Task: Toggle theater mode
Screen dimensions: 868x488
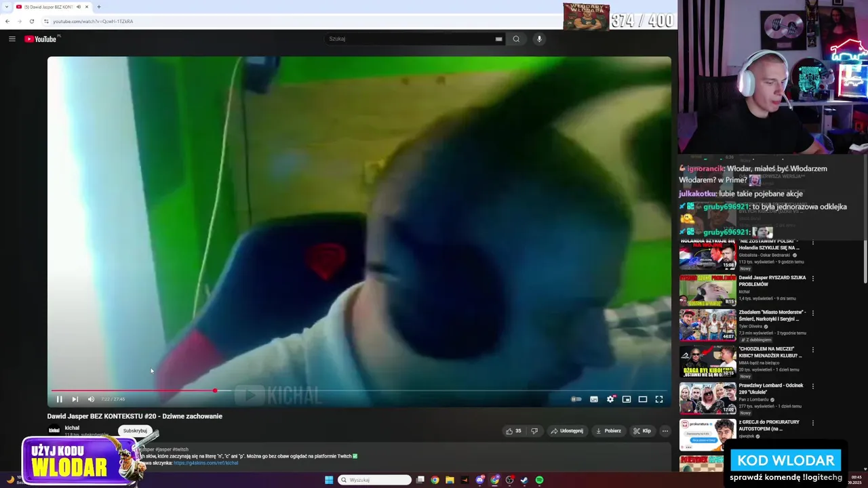Action: click(x=643, y=399)
